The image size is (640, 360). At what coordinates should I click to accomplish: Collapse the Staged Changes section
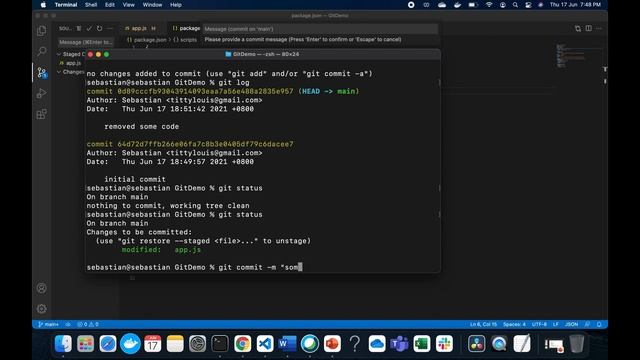click(x=71, y=54)
